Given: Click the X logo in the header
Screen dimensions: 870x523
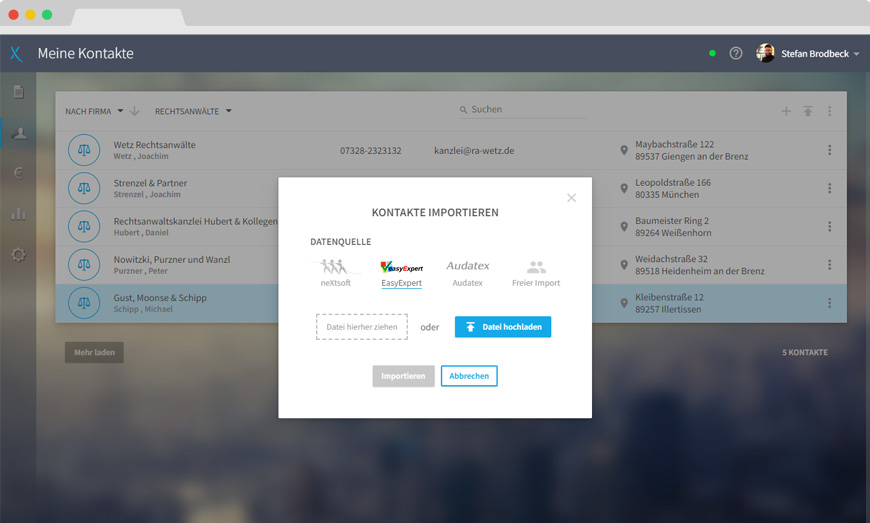Looking at the screenshot, I should click(16, 54).
